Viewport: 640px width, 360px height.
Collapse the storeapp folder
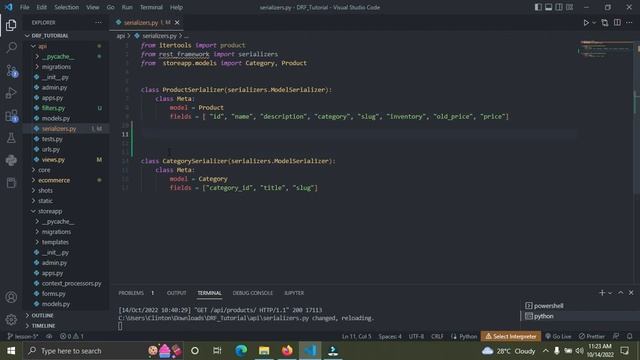pos(50,211)
